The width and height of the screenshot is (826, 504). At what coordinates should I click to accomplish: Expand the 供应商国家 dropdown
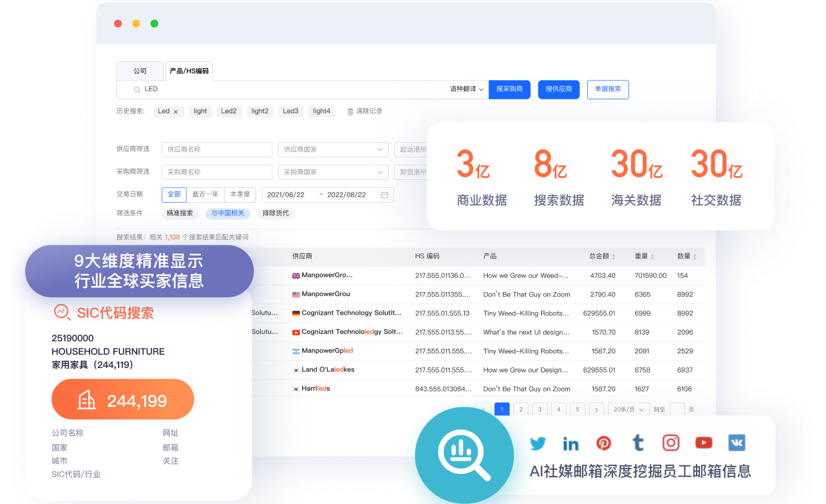coord(333,149)
